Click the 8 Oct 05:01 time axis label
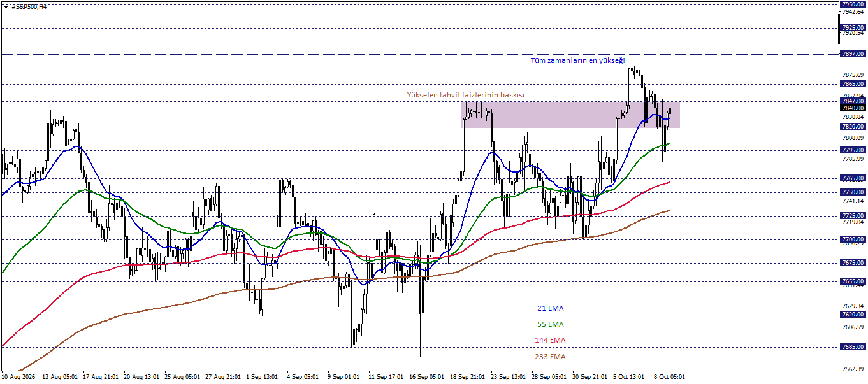Screen dimensions: 868x384 tap(669, 377)
